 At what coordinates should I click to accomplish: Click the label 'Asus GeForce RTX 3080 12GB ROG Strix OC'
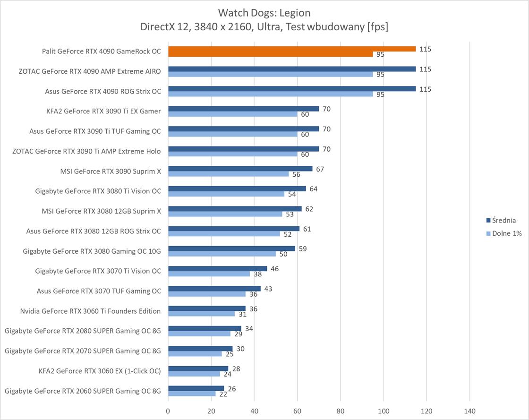[x=94, y=231]
